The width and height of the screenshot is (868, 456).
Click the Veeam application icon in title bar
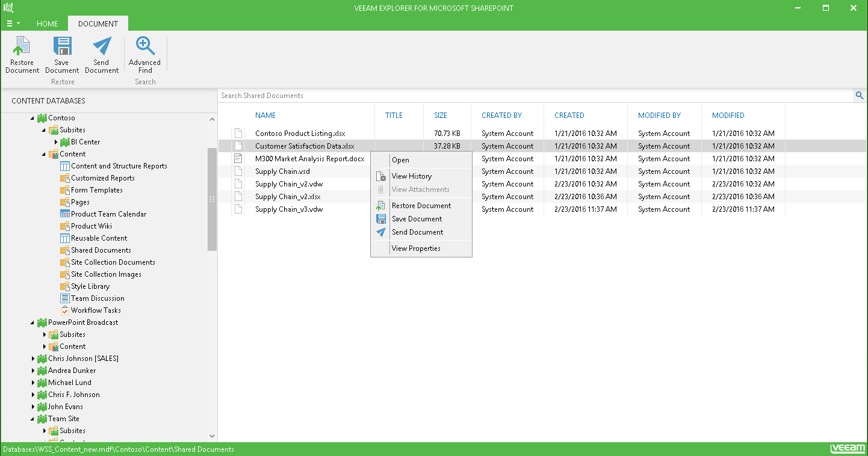tap(8, 8)
